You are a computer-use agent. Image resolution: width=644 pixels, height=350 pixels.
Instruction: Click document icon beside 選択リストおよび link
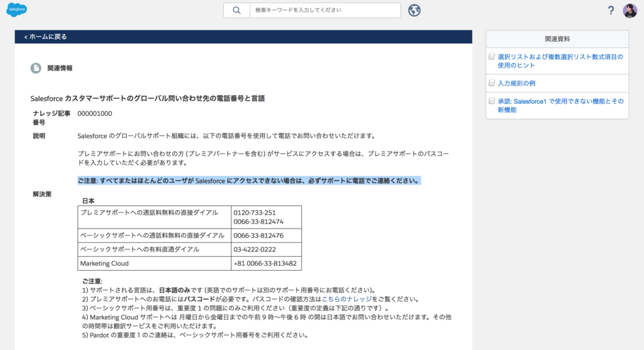(x=492, y=57)
